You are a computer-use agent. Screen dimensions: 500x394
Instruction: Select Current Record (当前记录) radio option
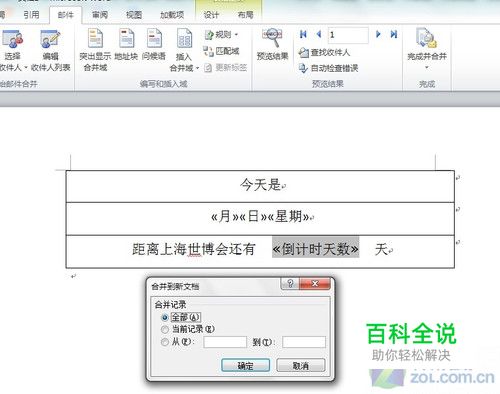point(164,329)
